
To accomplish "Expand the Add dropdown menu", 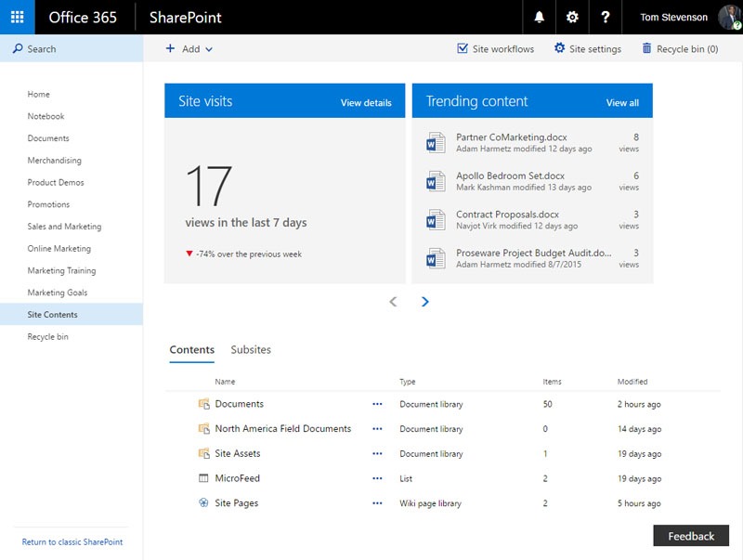I will (189, 49).
